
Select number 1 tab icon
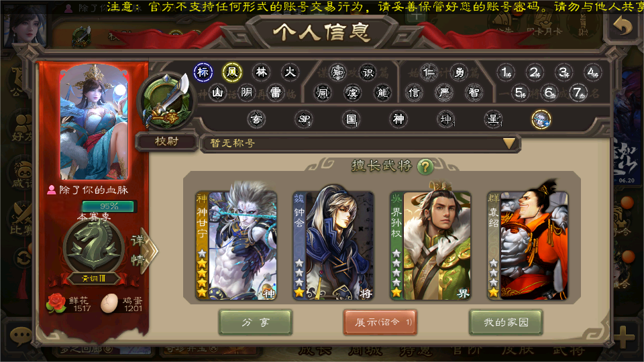[506, 72]
